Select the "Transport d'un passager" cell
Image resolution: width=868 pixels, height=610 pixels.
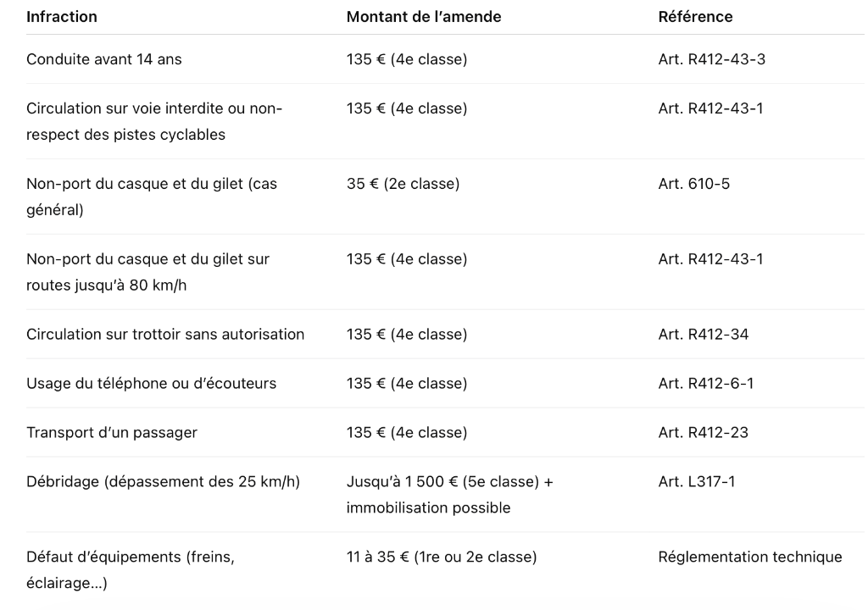[x=112, y=433]
